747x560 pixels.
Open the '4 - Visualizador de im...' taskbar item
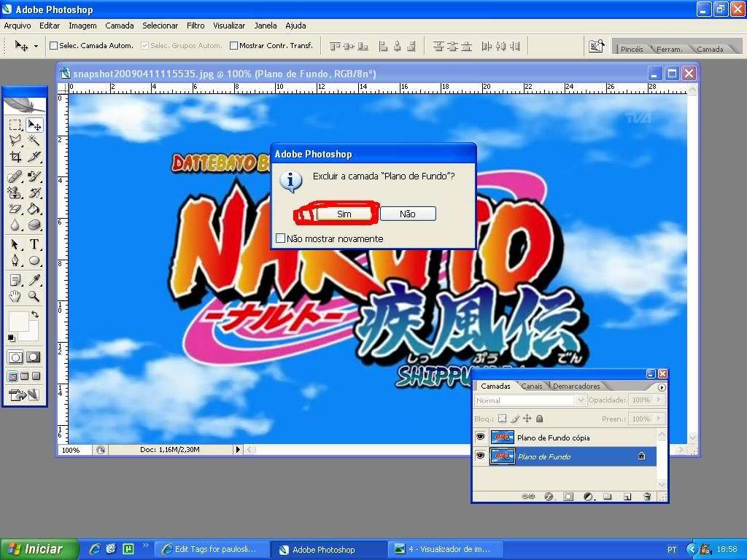446,548
